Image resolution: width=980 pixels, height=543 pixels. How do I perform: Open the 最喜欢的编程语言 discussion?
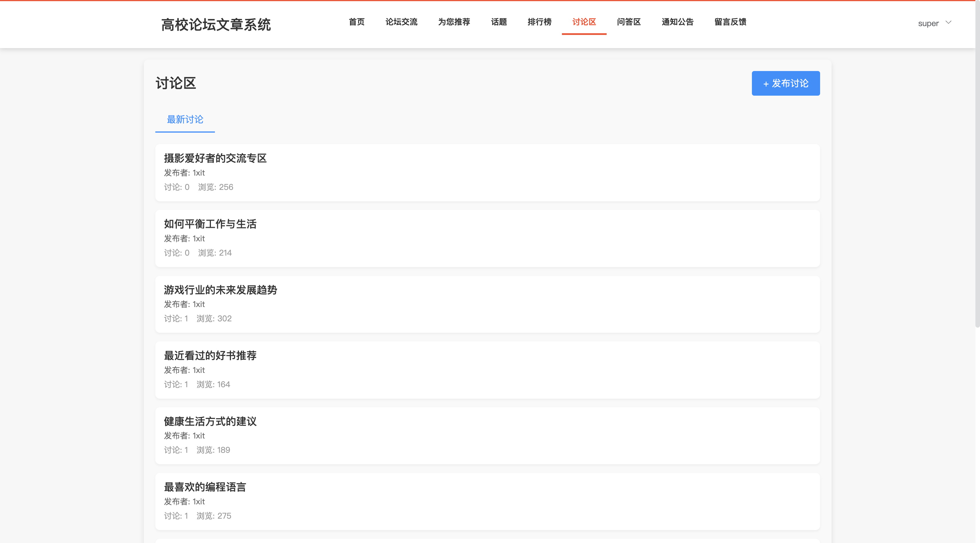205,487
